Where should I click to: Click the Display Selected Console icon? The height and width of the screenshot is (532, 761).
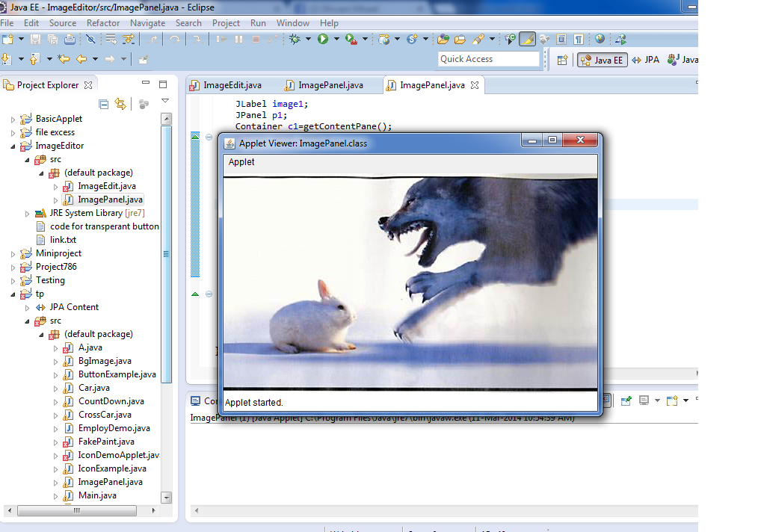(644, 400)
